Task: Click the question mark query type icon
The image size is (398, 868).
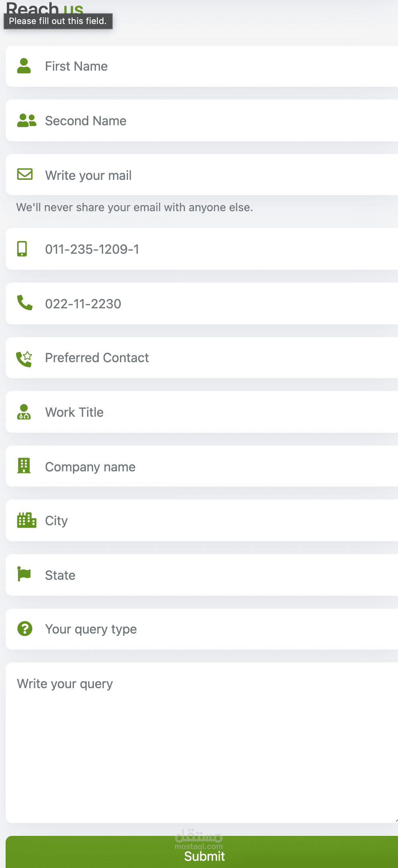Action: click(x=24, y=629)
